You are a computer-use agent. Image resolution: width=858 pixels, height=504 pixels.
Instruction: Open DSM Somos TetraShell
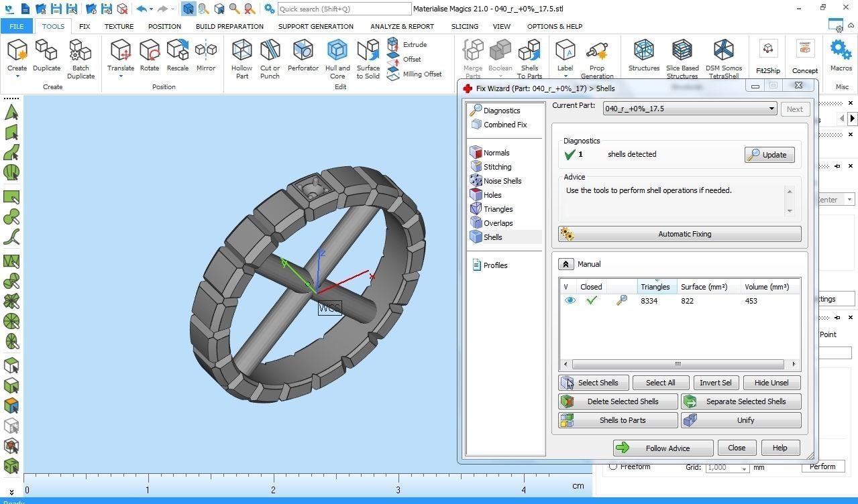pos(723,59)
